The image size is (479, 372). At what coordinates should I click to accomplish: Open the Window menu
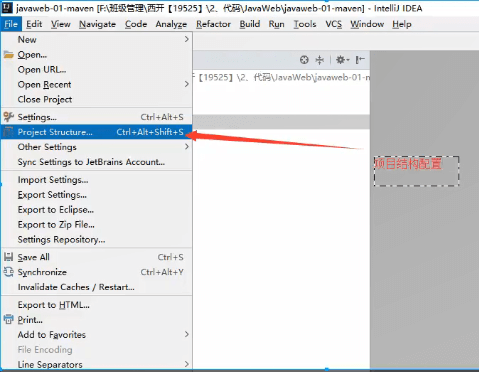[x=367, y=24]
